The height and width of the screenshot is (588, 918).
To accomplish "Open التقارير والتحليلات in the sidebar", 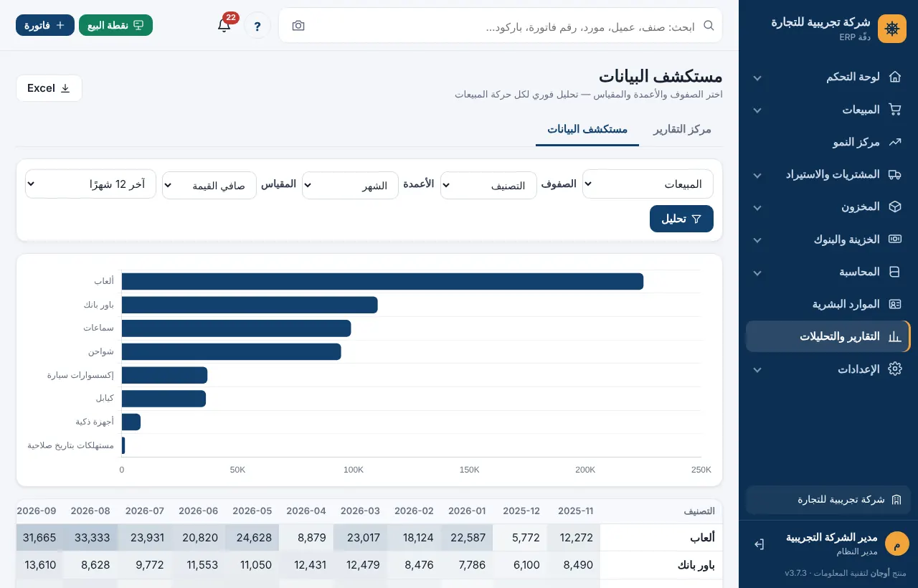I will tap(828, 336).
